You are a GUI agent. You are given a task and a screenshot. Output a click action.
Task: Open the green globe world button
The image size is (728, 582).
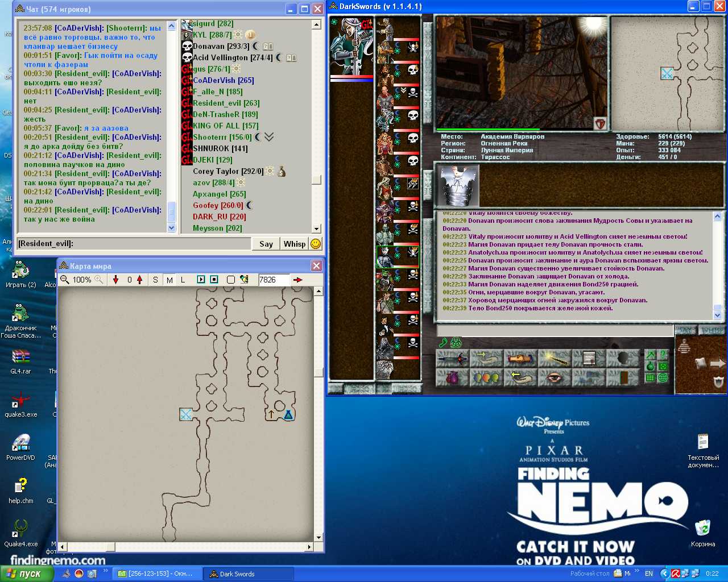click(663, 378)
